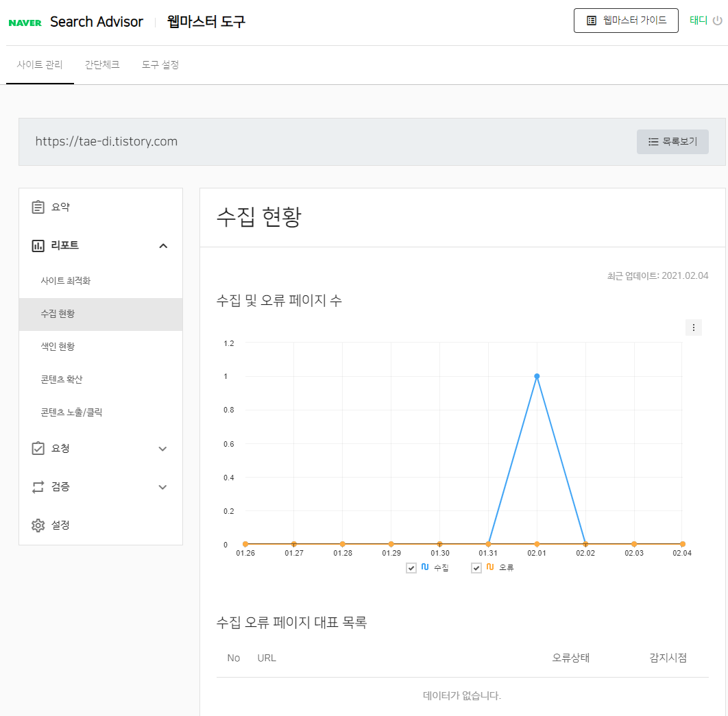This screenshot has height=716, width=728.
Task: Open the 요약 summary page via its document icon
Action: (x=38, y=206)
